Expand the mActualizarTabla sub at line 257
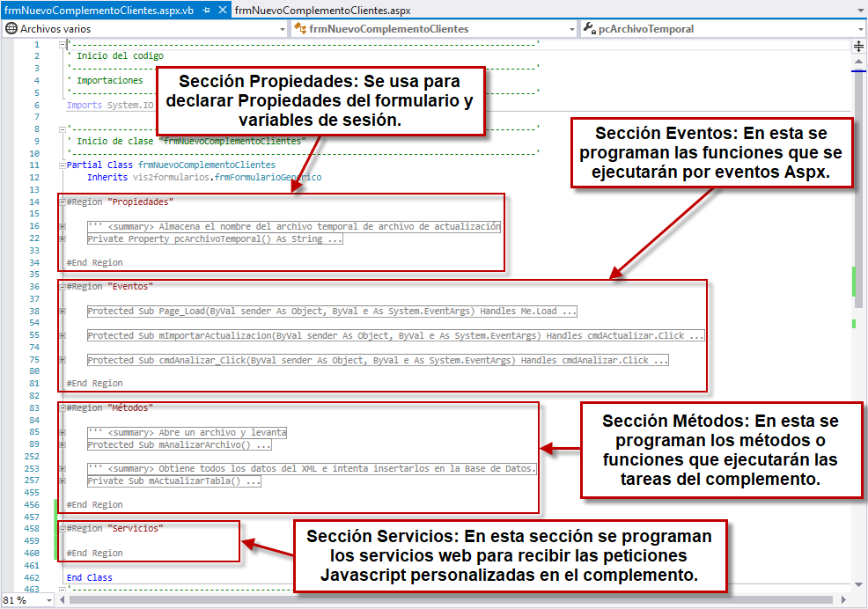This screenshot has height=609, width=868. 62,481
